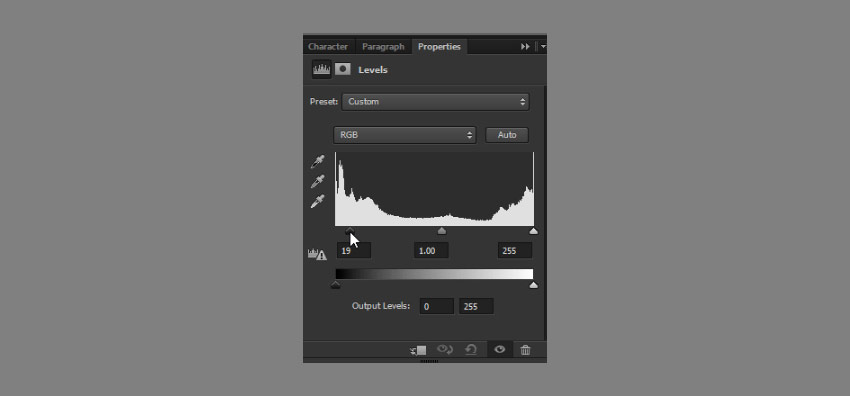The height and width of the screenshot is (396, 850).
Task: Click the Output Levels label
Action: click(381, 306)
